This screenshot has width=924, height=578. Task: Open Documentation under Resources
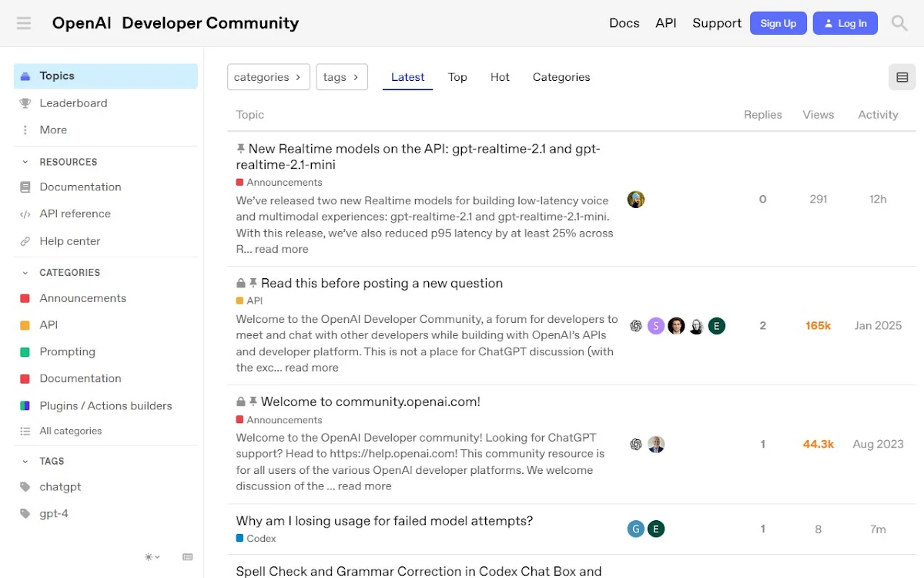[105, 187]
